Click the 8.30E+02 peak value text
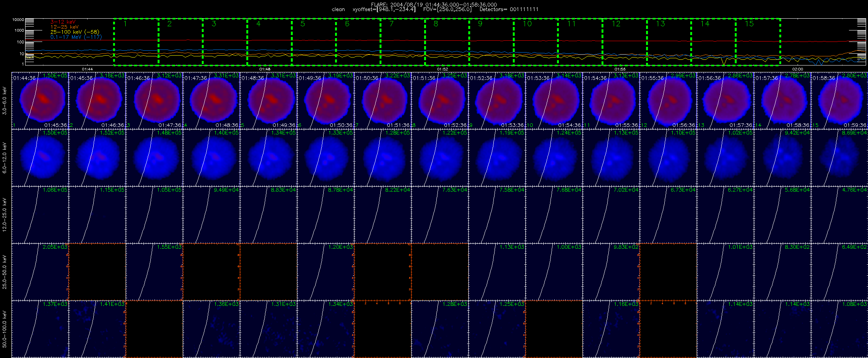 (798, 247)
